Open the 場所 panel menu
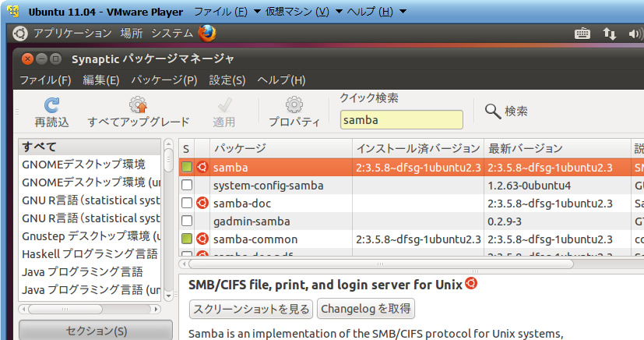This screenshot has height=340, width=644. pyautogui.click(x=132, y=34)
